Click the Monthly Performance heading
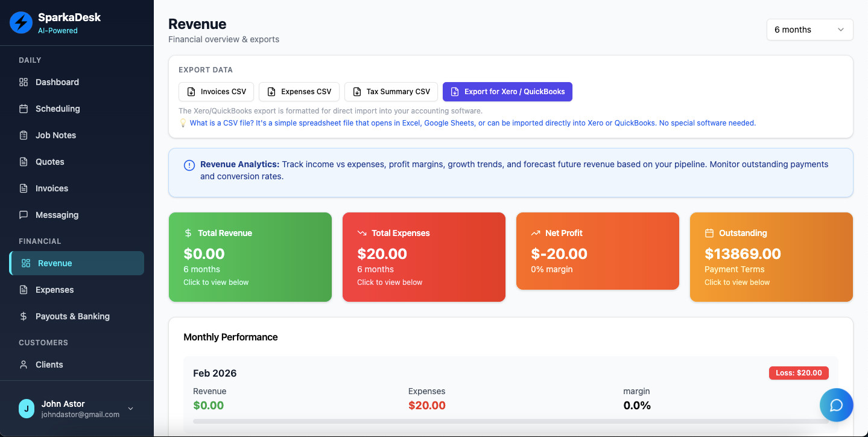This screenshot has height=437, width=868. [x=230, y=337]
